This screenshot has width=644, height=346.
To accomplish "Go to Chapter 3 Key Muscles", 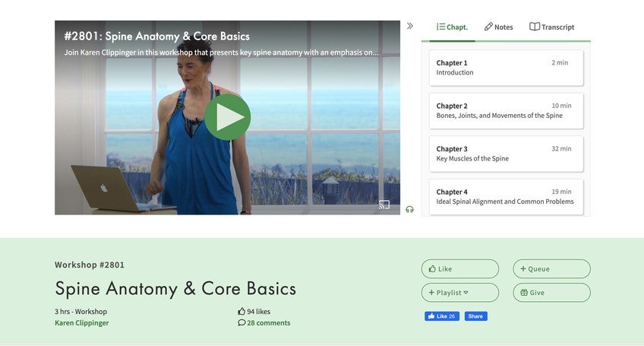I will click(506, 154).
